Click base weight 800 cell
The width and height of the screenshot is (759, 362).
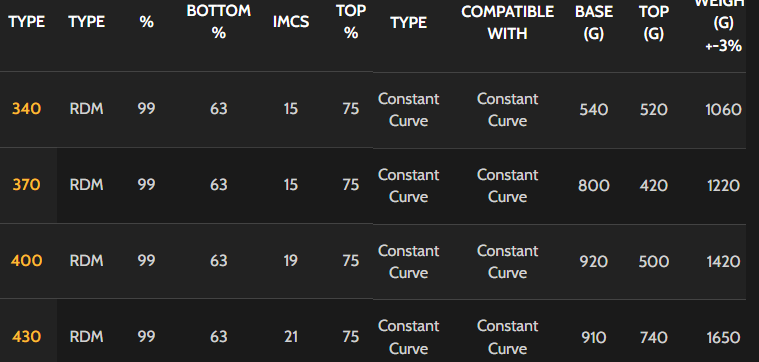pyautogui.click(x=593, y=186)
